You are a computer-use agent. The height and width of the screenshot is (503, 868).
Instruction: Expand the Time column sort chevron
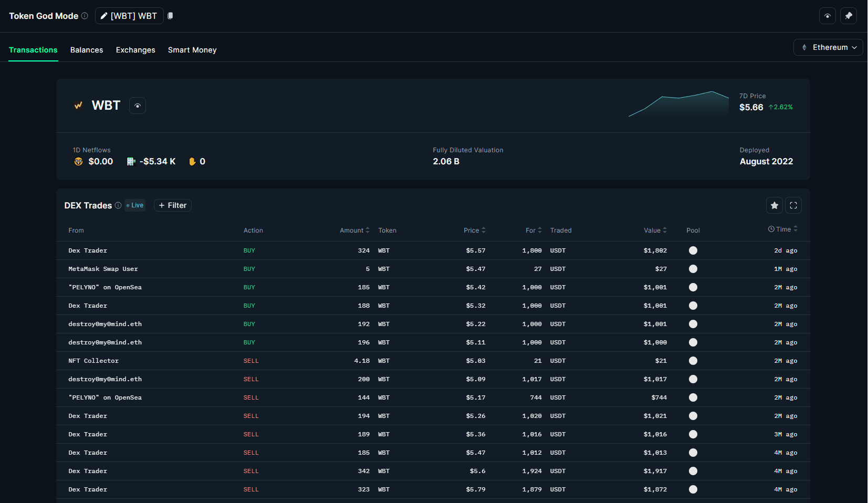pyautogui.click(x=796, y=229)
